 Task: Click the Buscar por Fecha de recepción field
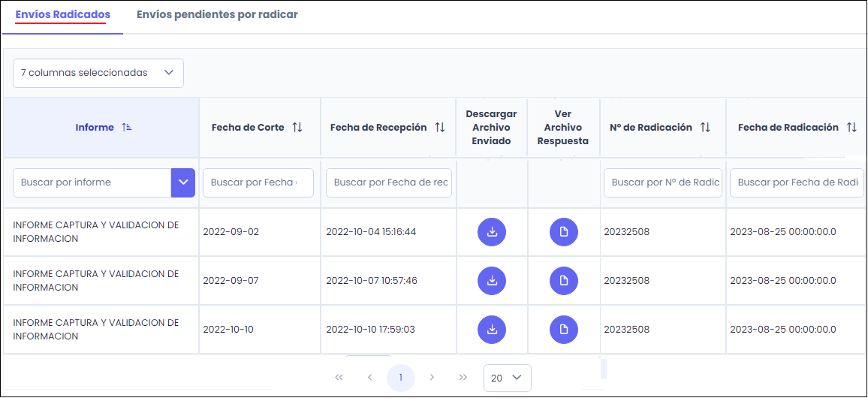pos(389,182)
